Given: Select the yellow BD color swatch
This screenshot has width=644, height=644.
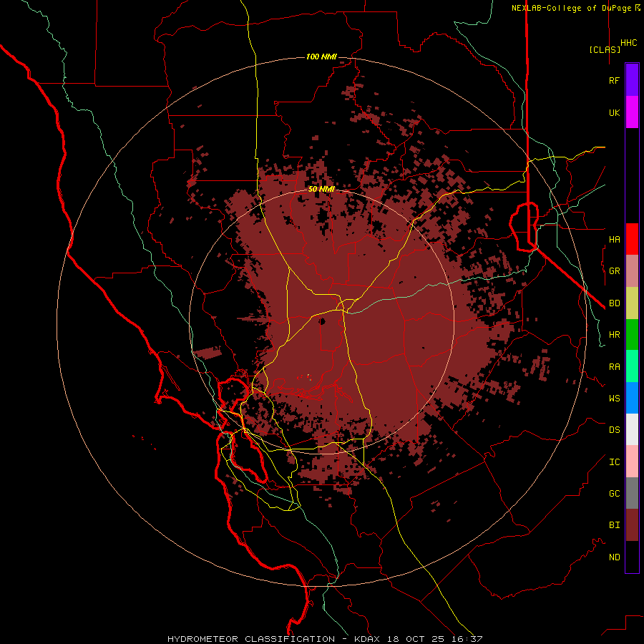Looking at the screenshot, I should 632,303.
